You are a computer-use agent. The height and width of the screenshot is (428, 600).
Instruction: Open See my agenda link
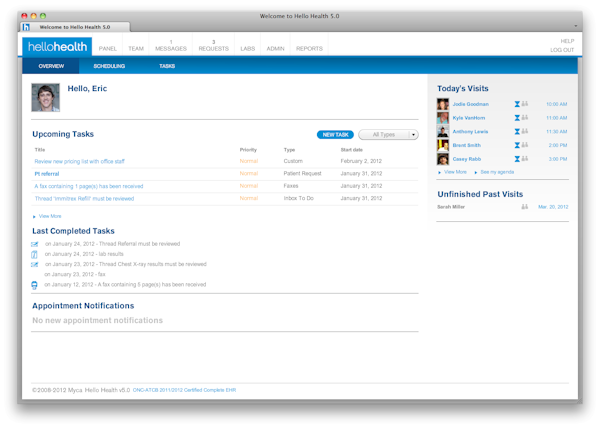pyautogui.click(x=496, y=172)
